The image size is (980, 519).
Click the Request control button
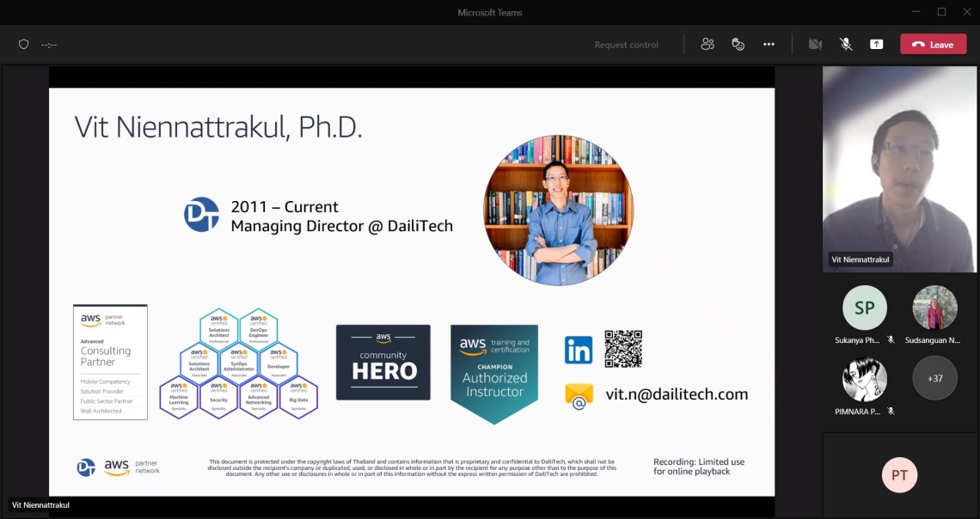click(626, 45)
